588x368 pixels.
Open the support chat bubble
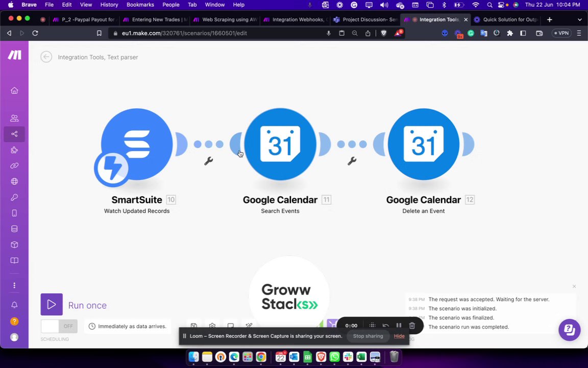pyautogui.click(x=569, y=330)
